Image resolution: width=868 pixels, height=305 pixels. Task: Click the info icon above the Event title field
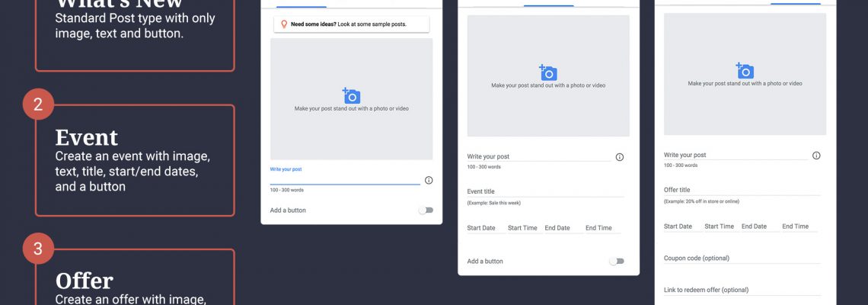619,157
